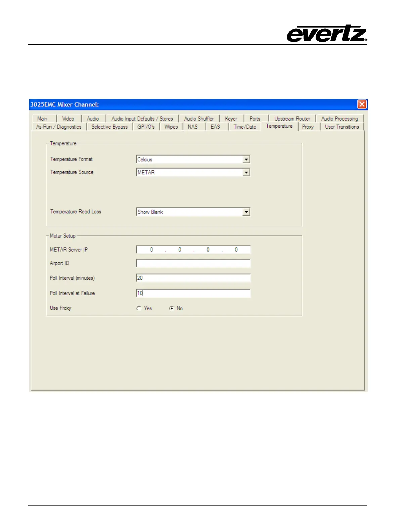Click last octet of METAR Server IP
411x532 pixels.
click(236, 250)
